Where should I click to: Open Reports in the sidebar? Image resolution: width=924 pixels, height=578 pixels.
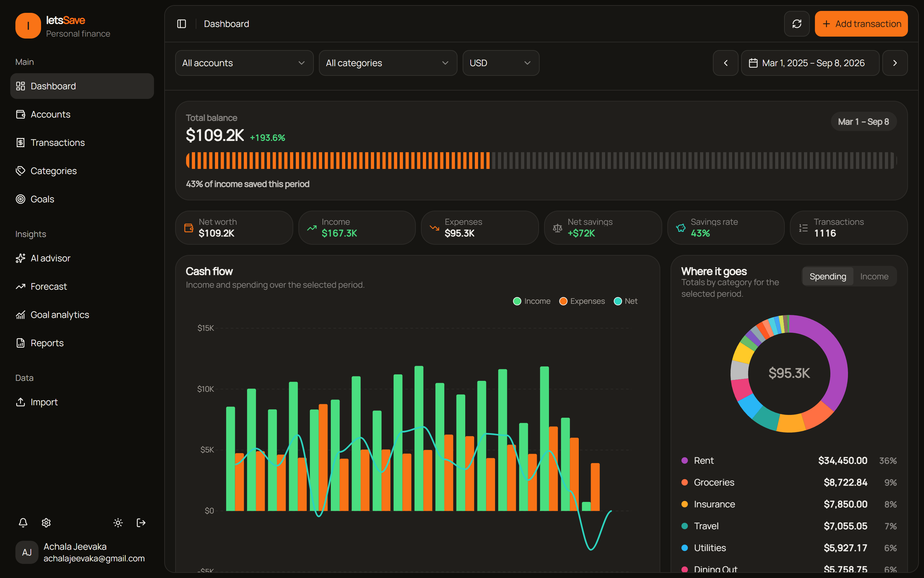(x=82, y=343)
